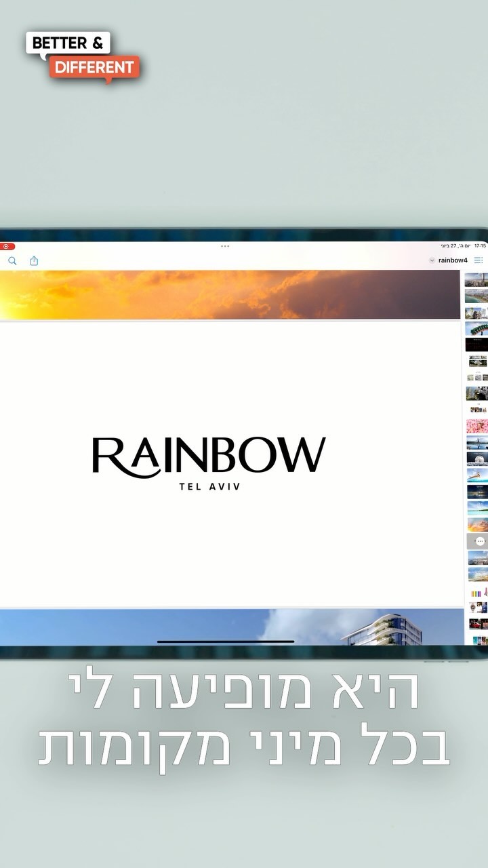Open the share sheet icon
488x868 pixels.
coord(34,260)
